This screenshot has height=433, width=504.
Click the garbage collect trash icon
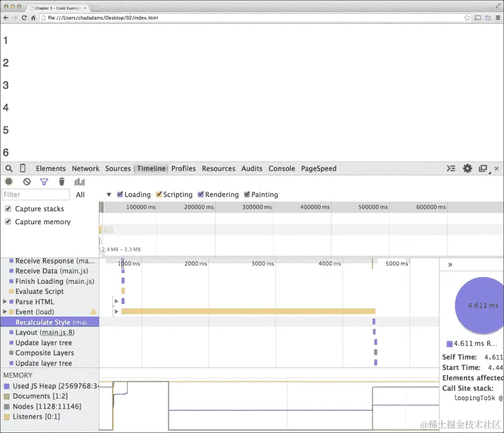pyautogui.click(x=61, y=181)
